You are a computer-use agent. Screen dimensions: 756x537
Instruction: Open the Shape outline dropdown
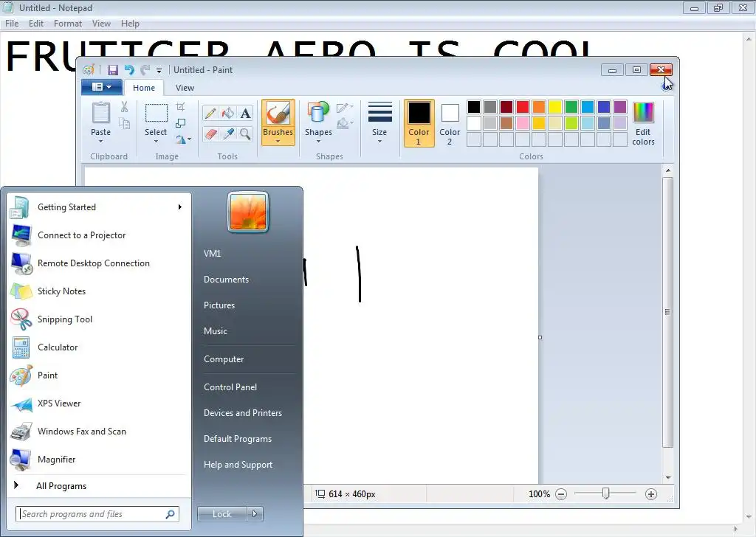click(x=345, y=108)
